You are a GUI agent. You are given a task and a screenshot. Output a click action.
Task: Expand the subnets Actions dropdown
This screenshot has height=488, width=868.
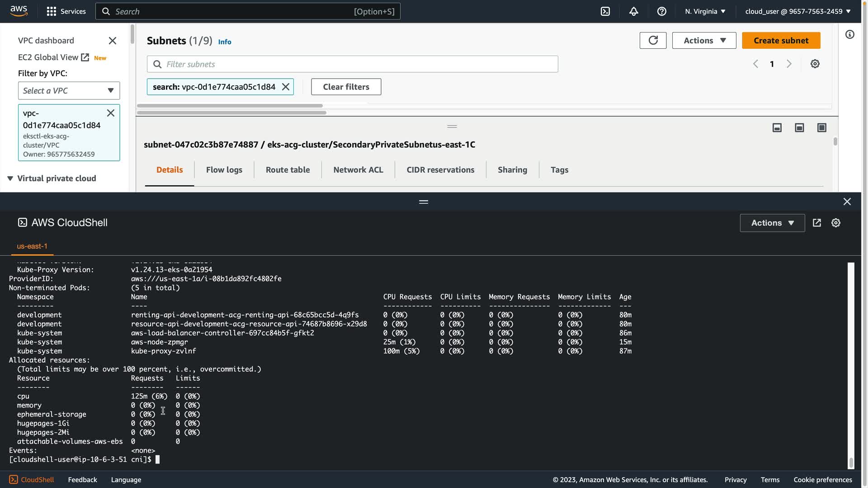[704, 40]
